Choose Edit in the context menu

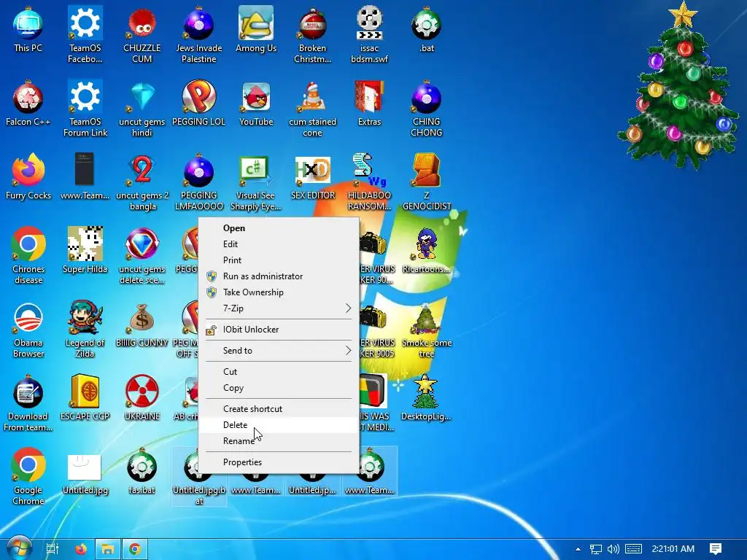point(279,244)
